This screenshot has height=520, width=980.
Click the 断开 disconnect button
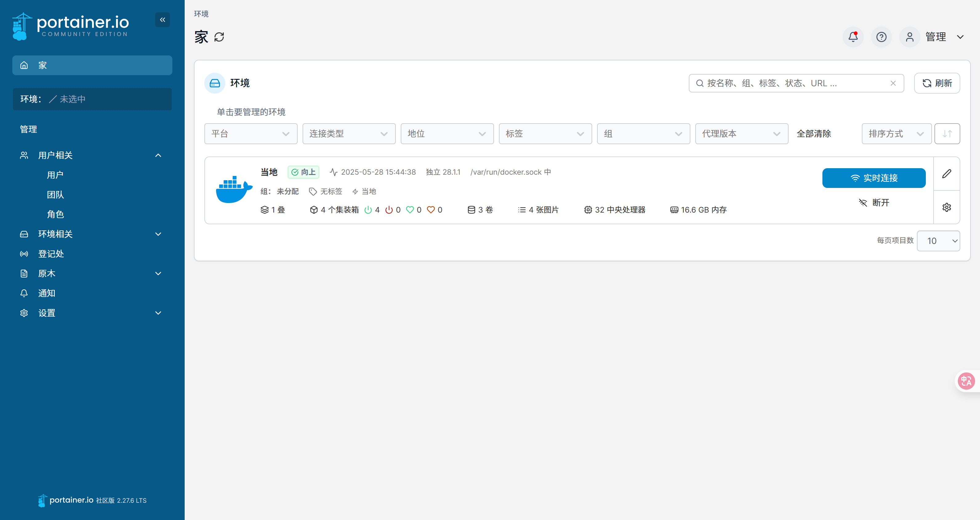tap(874, 202)
